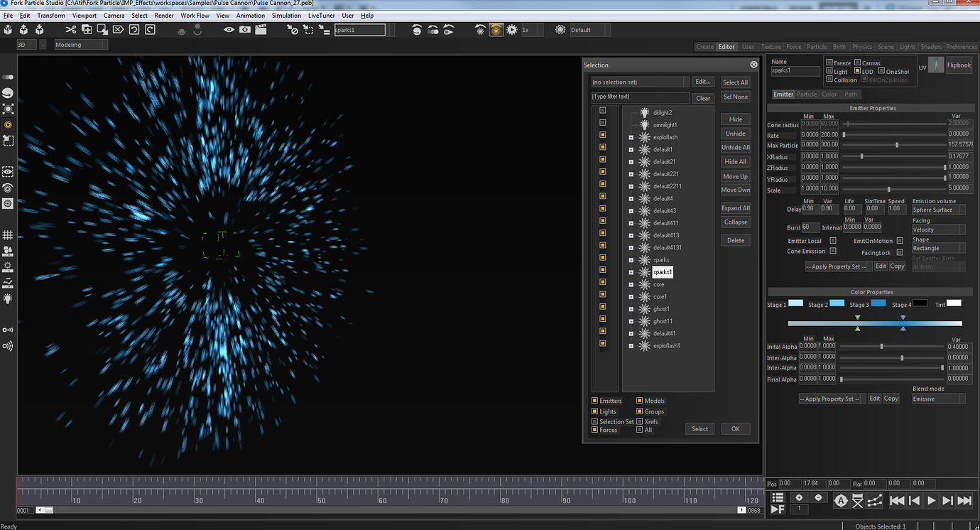Image resolution: width=980 pixels, height=530 pixels.
Task: Open the Shape dropdown showing Rectangle
Action: (938, 247)
